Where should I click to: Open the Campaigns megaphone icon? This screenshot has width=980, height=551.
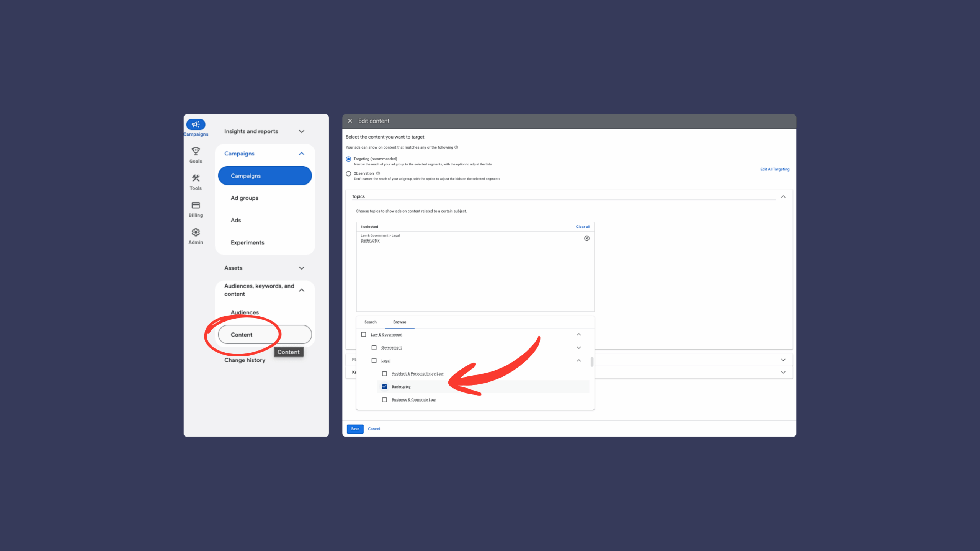196,124
